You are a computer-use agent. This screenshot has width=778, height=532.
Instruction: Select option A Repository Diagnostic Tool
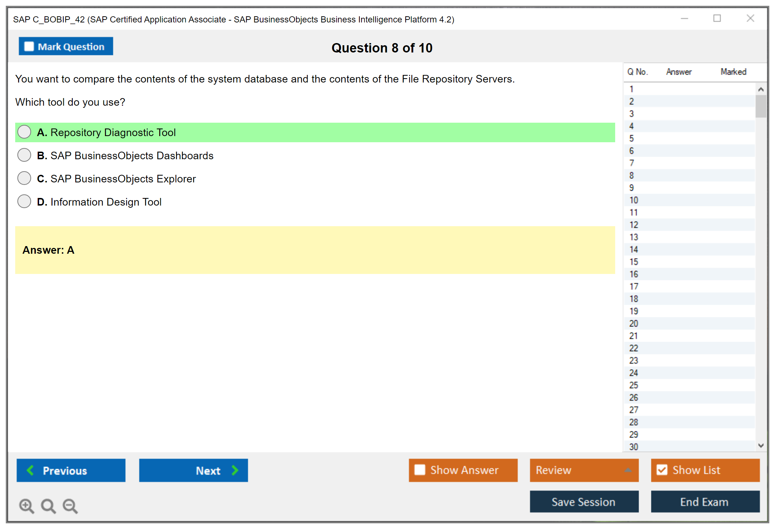(24, 132)
